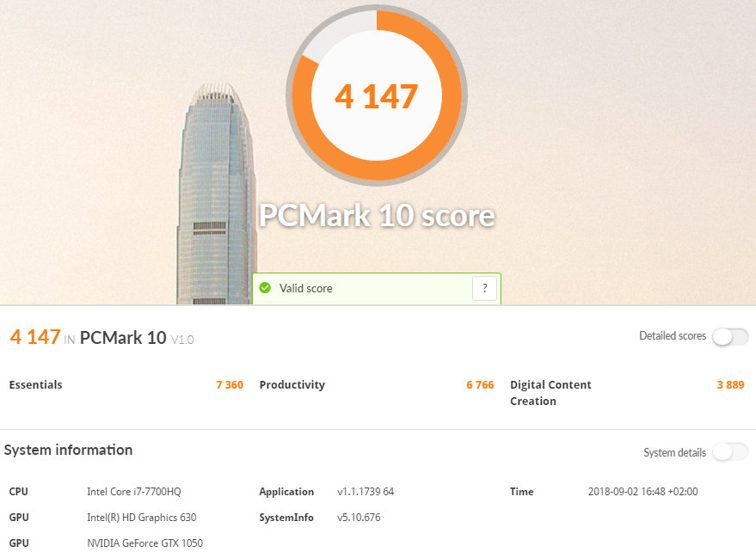Select the Productivity score of 6 766
756x552 pixels.
pyautogui.click(x=480, y=385)
